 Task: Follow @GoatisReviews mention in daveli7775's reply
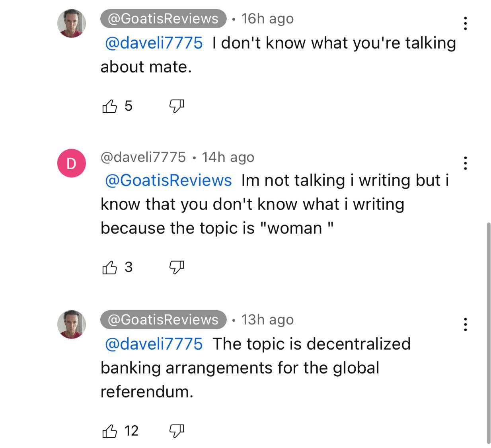point(168,180)
